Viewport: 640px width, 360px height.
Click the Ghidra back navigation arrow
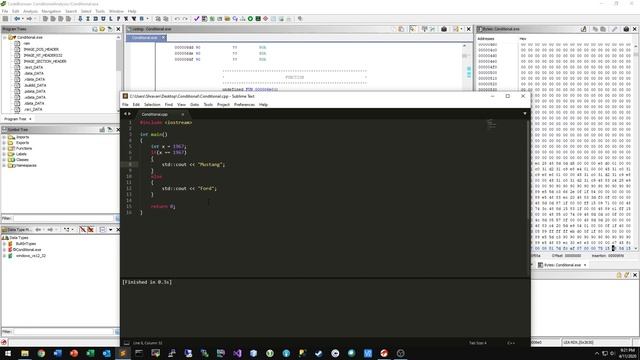click(x=17, y=19)
